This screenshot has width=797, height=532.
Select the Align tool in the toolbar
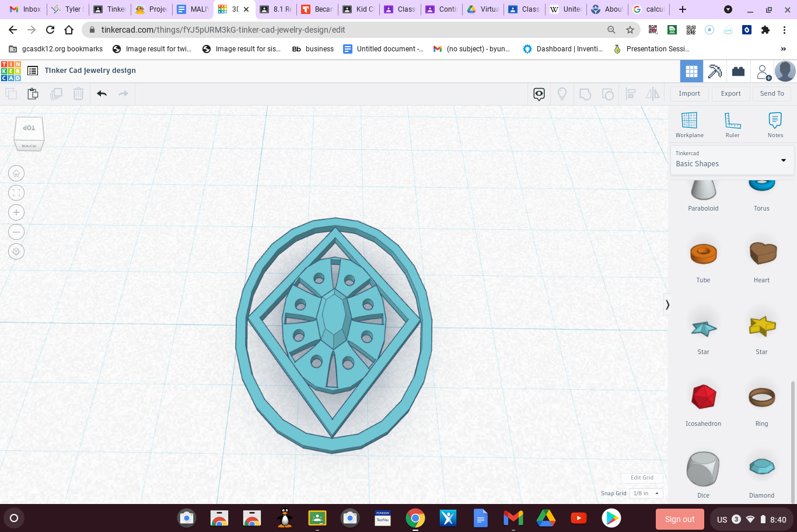630,93
